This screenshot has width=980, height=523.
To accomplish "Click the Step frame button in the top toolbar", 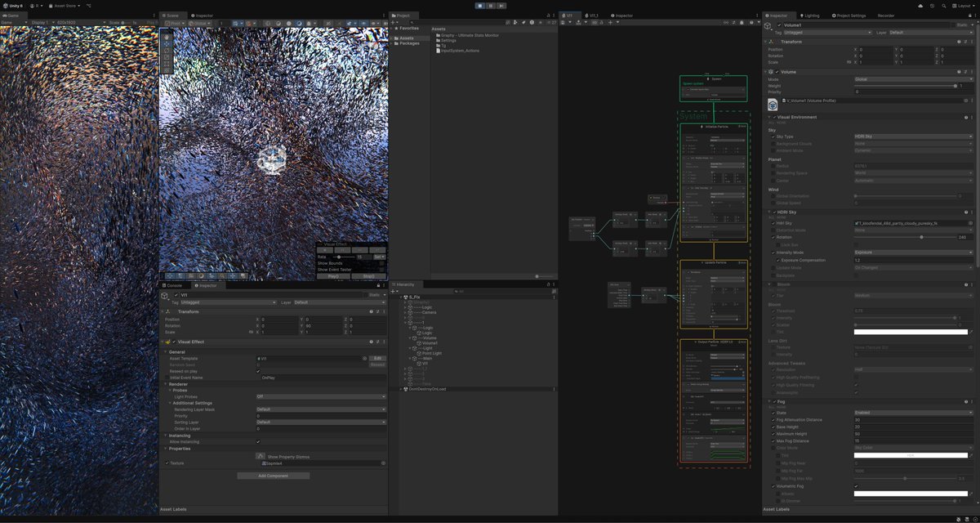I will (500, 6).
